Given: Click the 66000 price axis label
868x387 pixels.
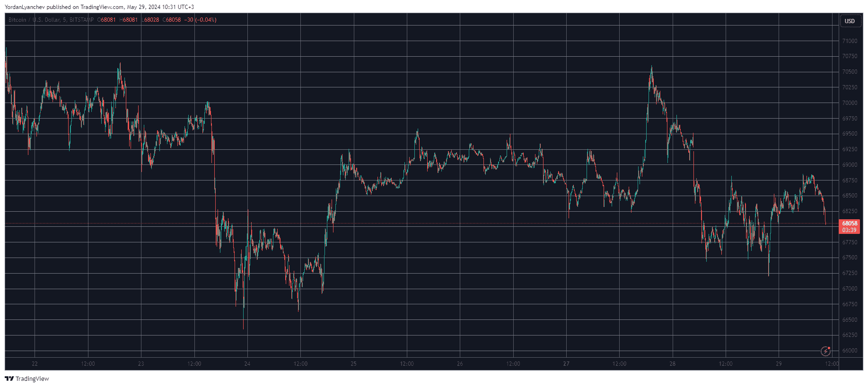Looking at the screenshot, I should pos(850,351).
